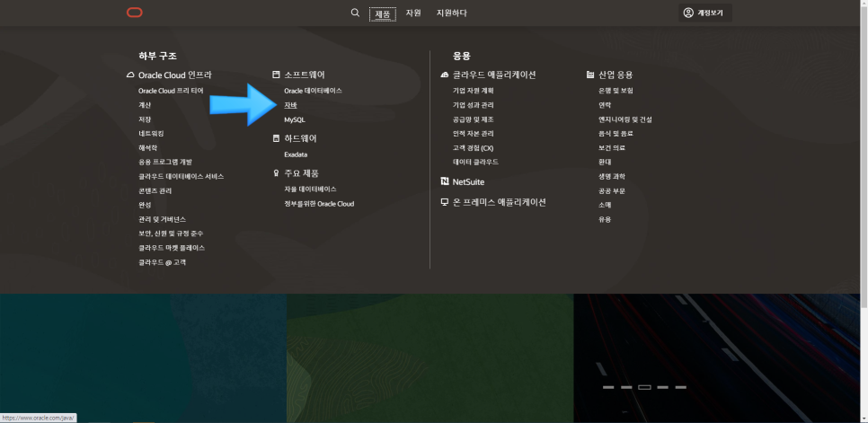Select 계산 under Oracle Cloud 인프라
The width and height of the screenshot is (868, 423).
pos(145,105)
